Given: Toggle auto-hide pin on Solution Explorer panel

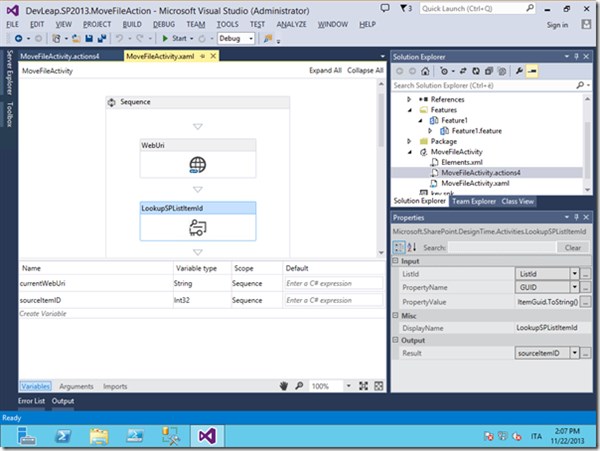Looking at the screenshot, I should click(576, 57).
